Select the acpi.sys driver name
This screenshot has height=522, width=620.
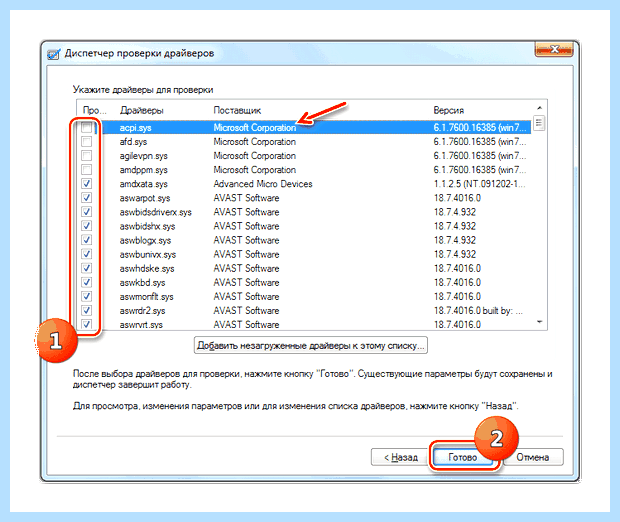click(x=136, y=128)
